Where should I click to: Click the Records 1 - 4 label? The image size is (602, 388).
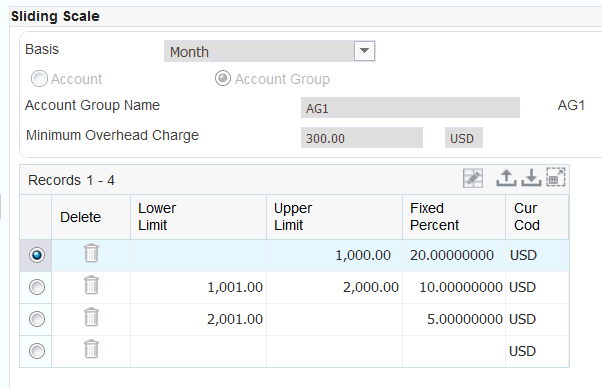coord(71,180)
